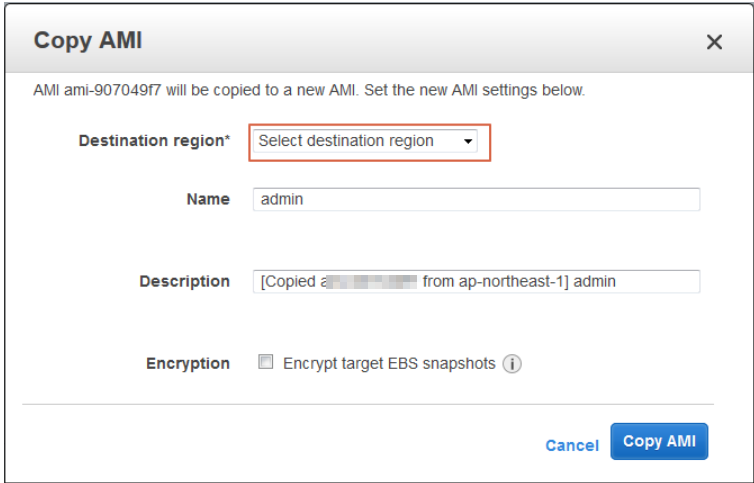Enable the Encrypt target EBS snapshots checkbox
This screenshot has width=754, height=483.
(265, 362)
